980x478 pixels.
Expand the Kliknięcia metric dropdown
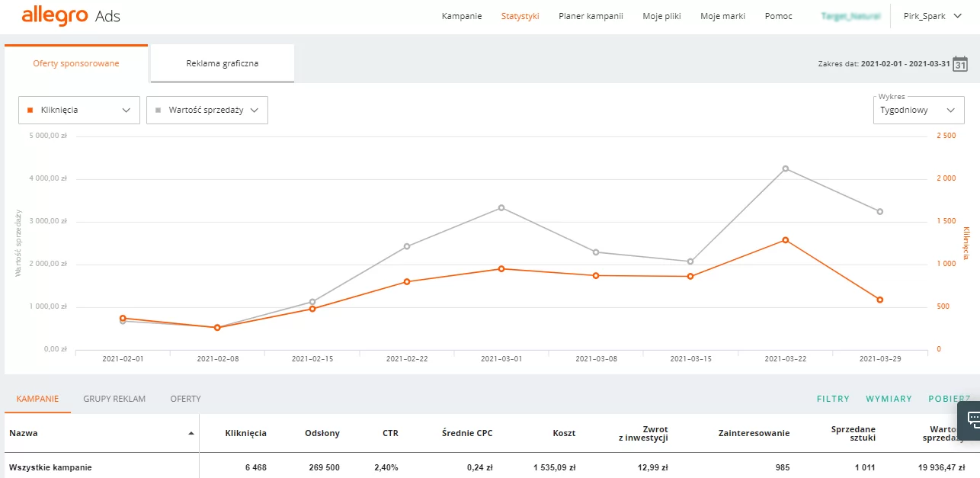(x=79, y=110)
